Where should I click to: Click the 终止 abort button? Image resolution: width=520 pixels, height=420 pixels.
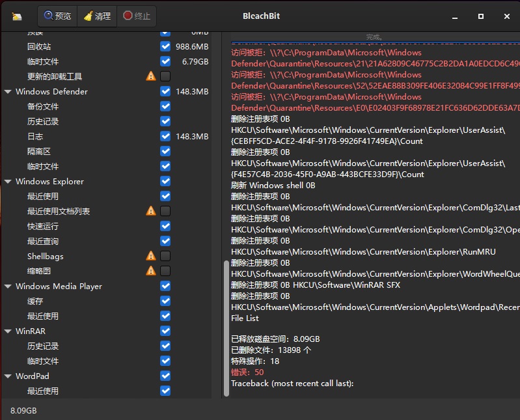(137, 16)
